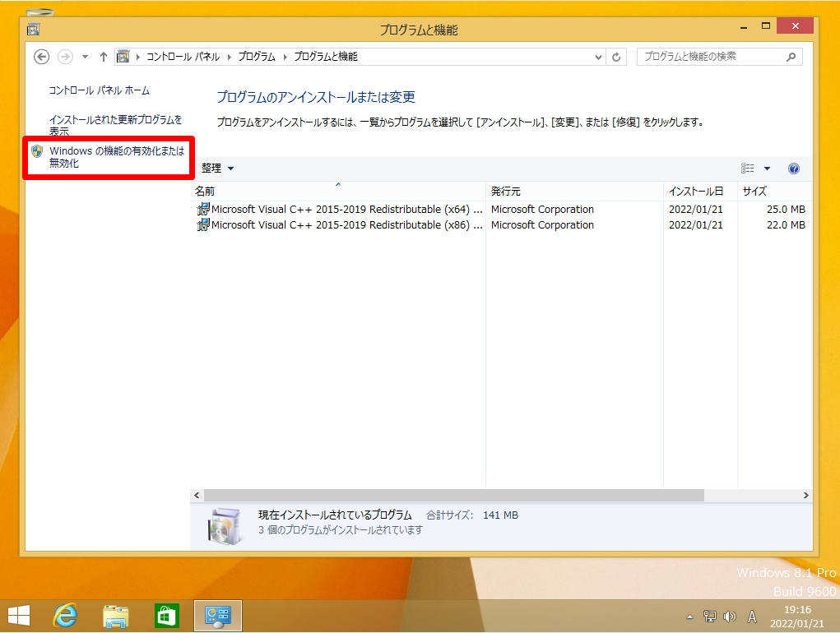Click the horizontal scrollbar left arrow
The width and height of the screenshot is (840, 633).
click(197, 496)
